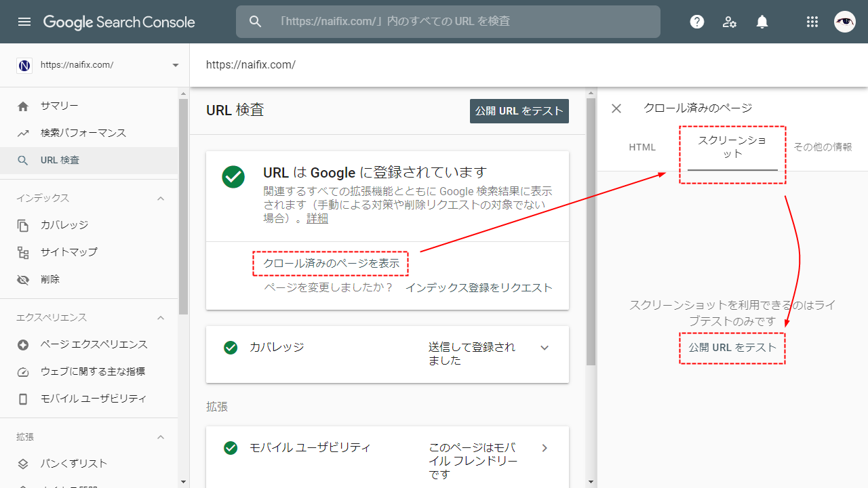Image resolution: width=868 pixels, height=488 pixels.
Task: Click クロール済みのページを表示
Action: 332,263
